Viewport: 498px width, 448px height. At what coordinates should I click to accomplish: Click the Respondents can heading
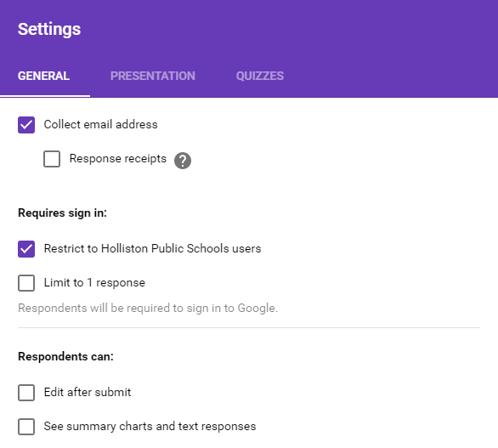point(65,356)
